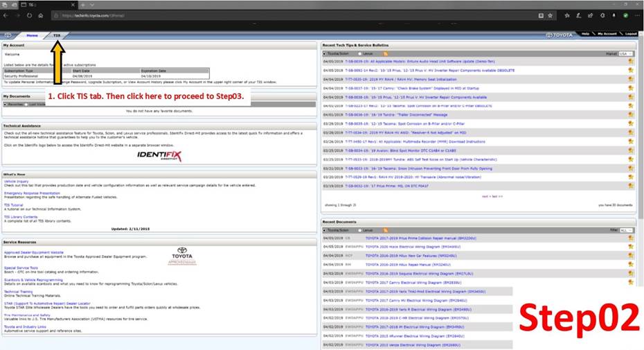Open Emergency Response Presentation link
Viewport: 644px width, 350px height.
[32, 193]
